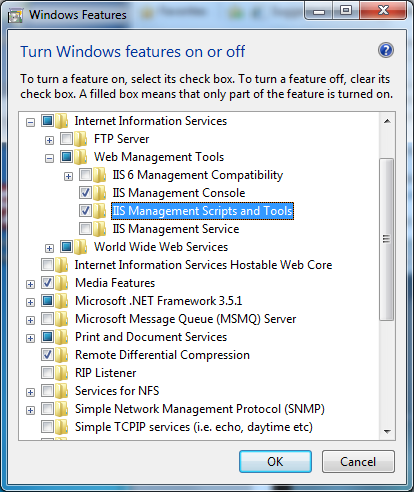Uncheck IIS Management Scripts and Tools
The image size is (414, 492).
85,210
